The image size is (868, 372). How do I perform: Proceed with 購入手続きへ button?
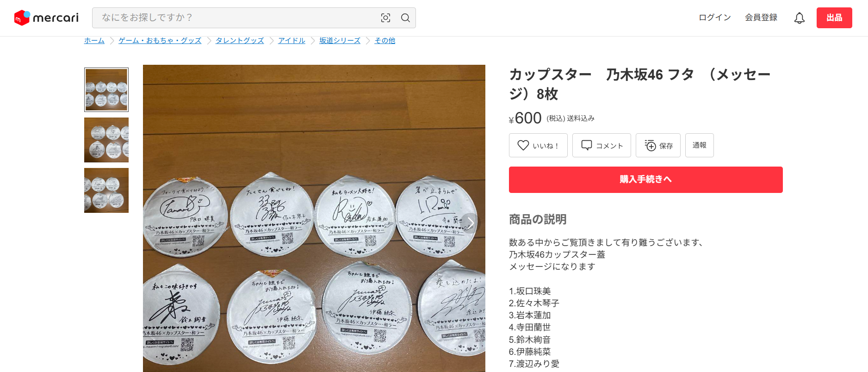646,180
